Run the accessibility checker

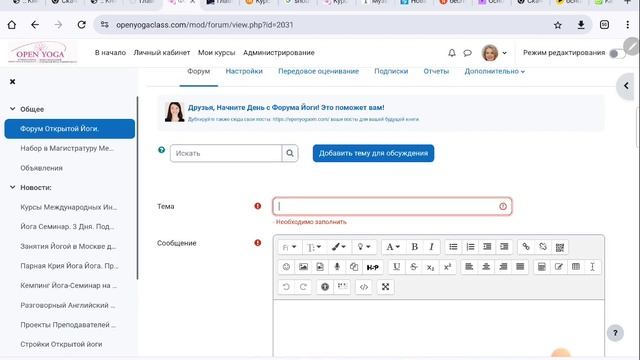click(325, 287)
